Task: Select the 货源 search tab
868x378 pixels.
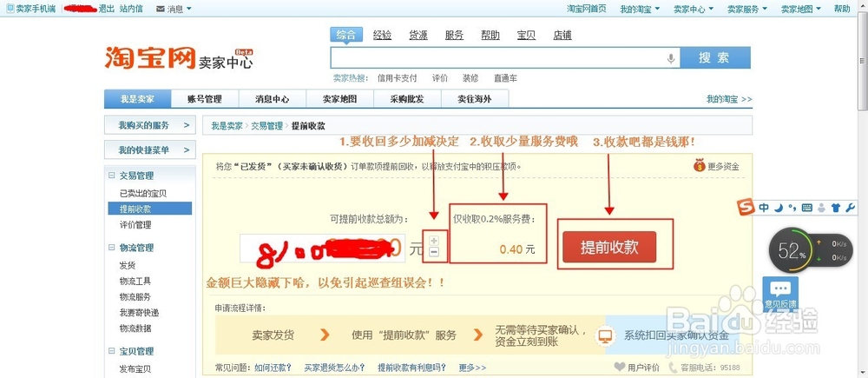Action: point(418,35)
